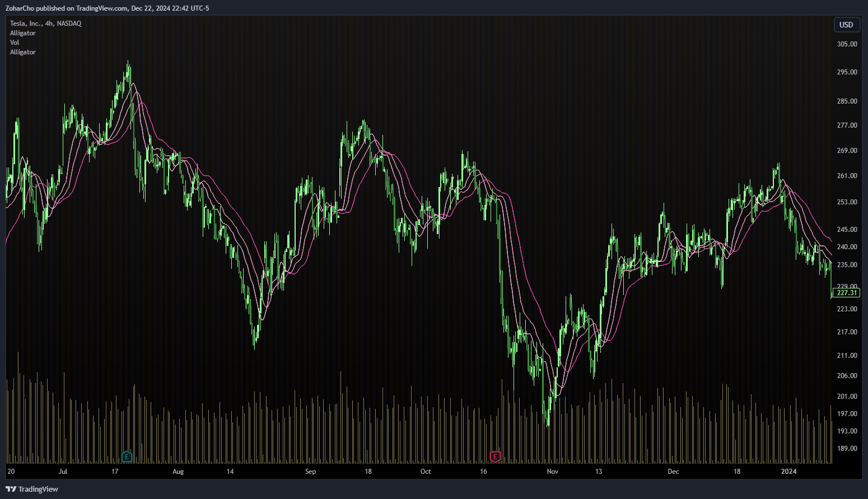The image size is (868, 499).
Task: Click the Aug label on time axis
Action: (178, 472)
